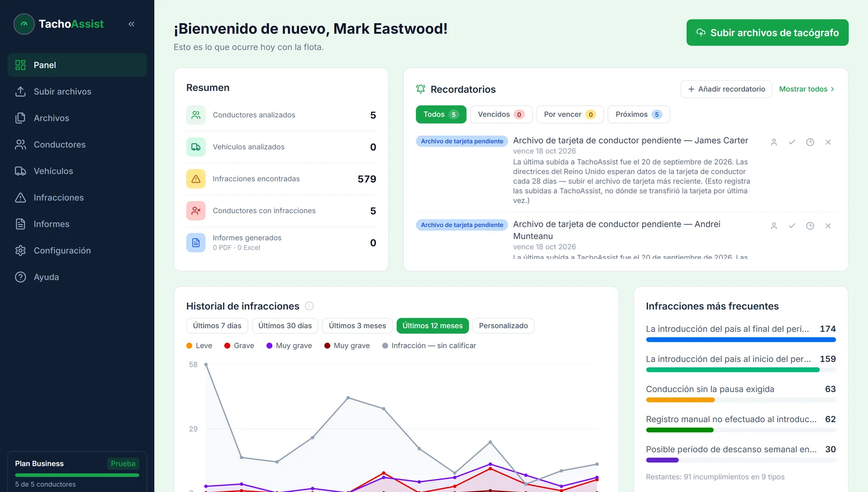Click the Conductores analizados icon

196,115
